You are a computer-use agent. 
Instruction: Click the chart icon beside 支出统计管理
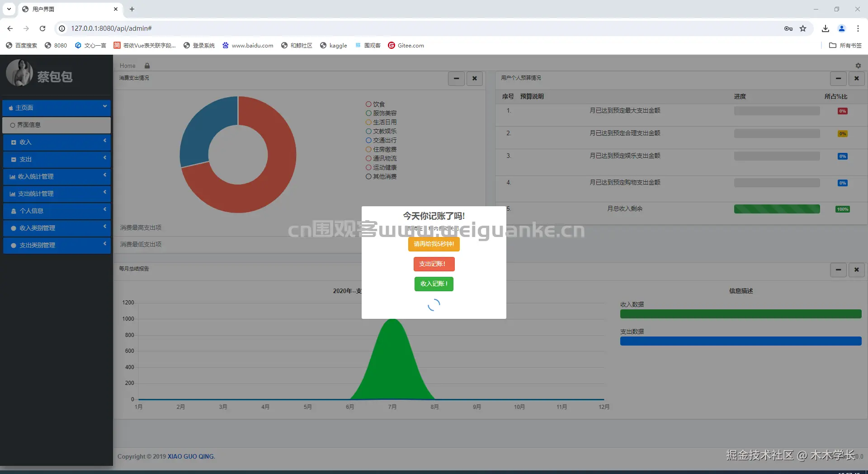12,194
